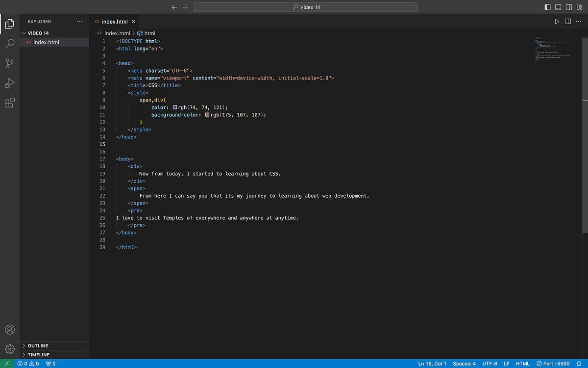Screen dimensions: 588x368
Task: Expand the TIMELINE section
Action: pos(54,355)
